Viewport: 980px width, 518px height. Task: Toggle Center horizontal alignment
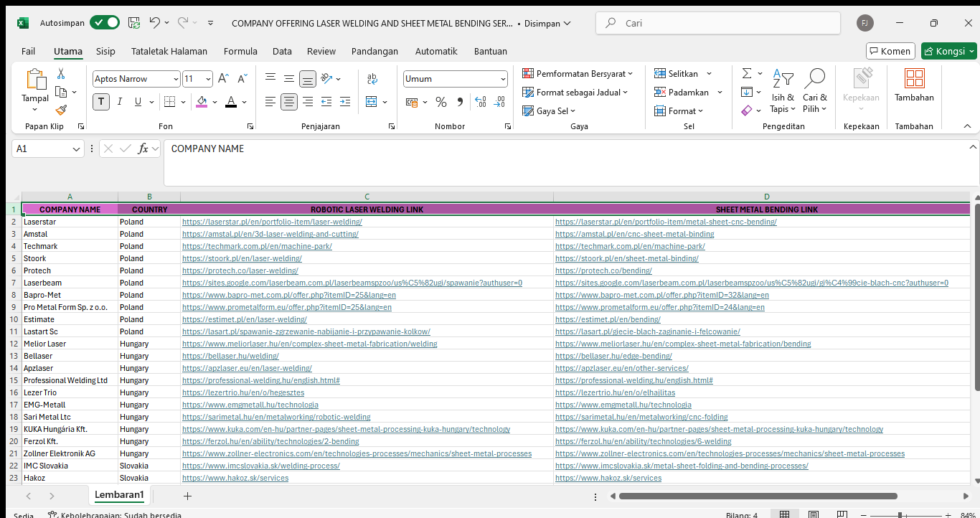tap(289, 102)
